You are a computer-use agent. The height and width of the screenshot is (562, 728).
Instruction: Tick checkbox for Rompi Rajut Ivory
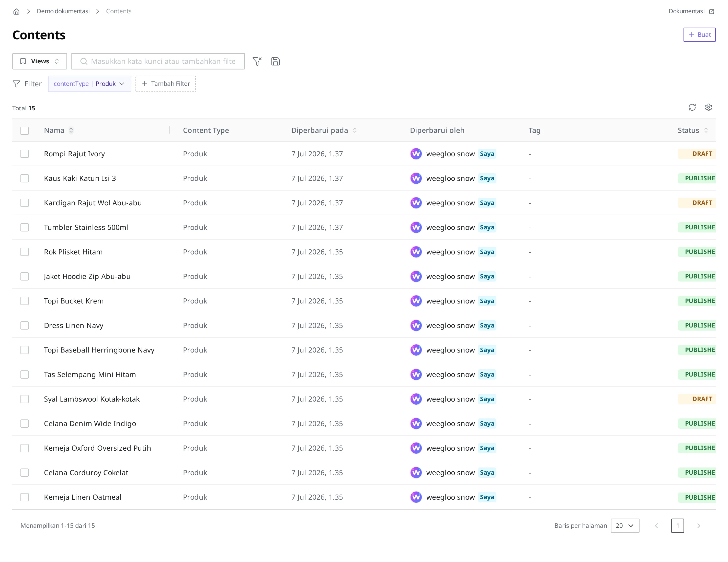click(25, 154)
